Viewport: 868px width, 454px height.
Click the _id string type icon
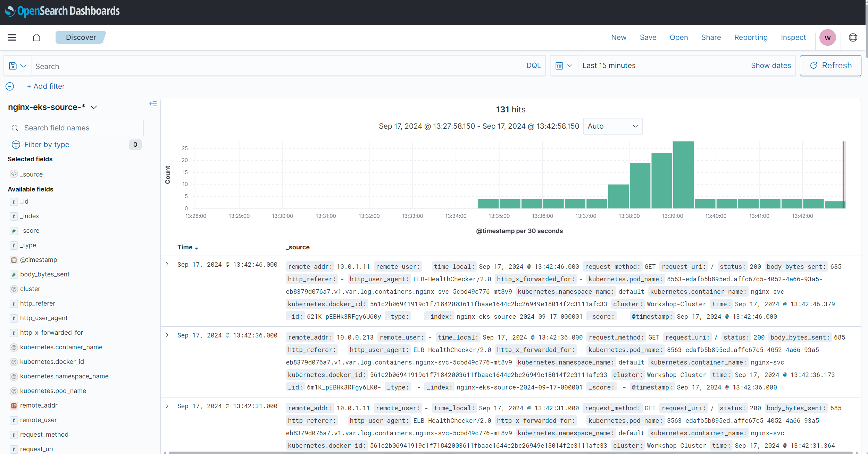click(x=14, y=202)
